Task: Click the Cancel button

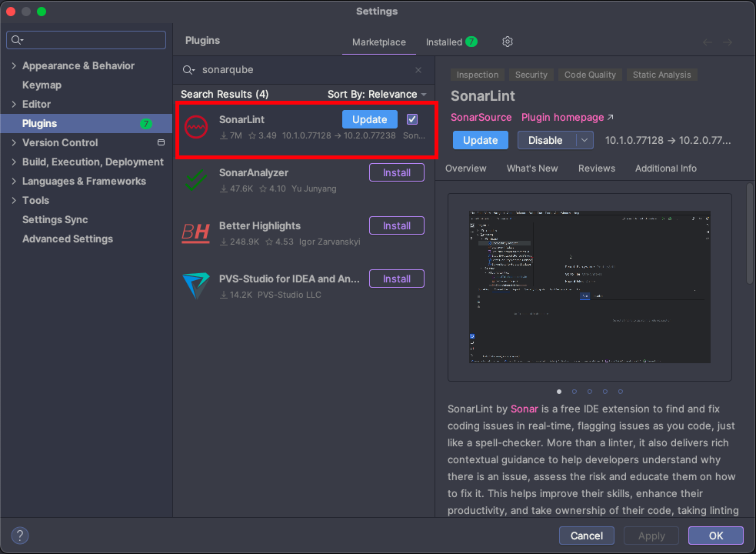Action: [587, 536]
